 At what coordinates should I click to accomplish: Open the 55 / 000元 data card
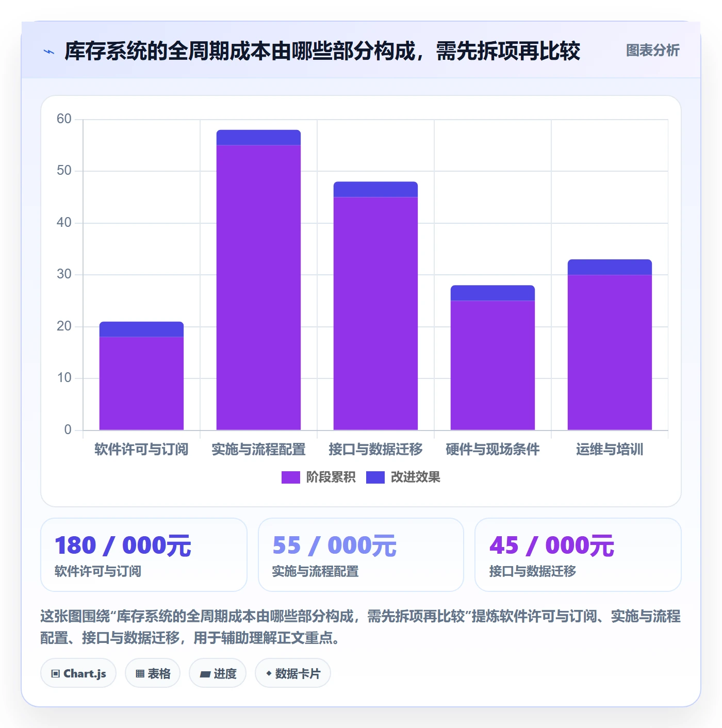click(x=361, y=555)
